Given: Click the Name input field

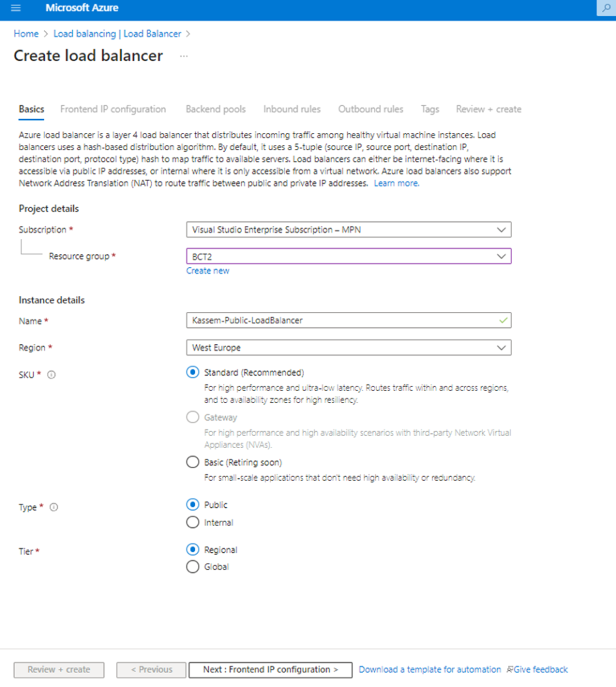Looking at the screenshot, I should click(x=349, y=320).
